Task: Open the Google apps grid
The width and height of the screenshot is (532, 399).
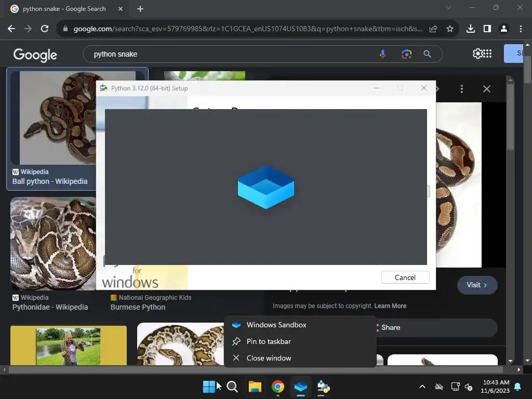Action: coord(487,54)
